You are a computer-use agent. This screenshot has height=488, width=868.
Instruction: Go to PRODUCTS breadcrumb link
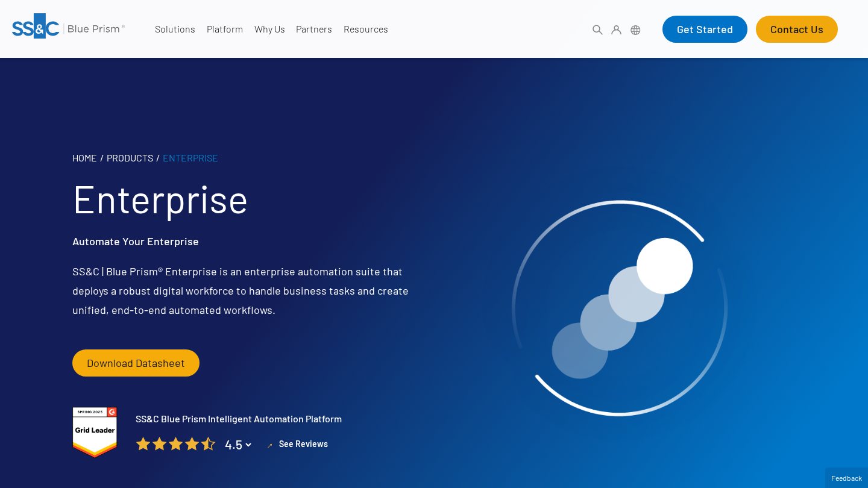[130, 158]
